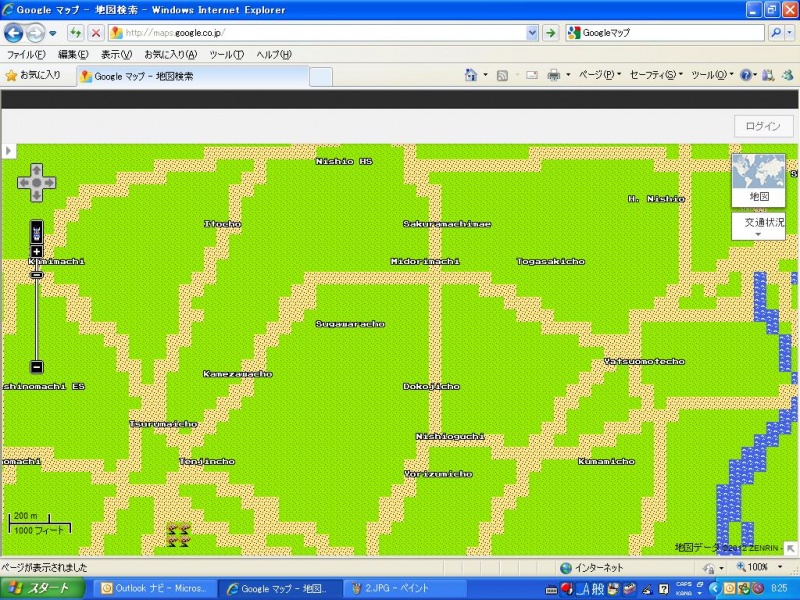
Task: Expand the Print options dropdown arrow
Action: pos(568,75)
